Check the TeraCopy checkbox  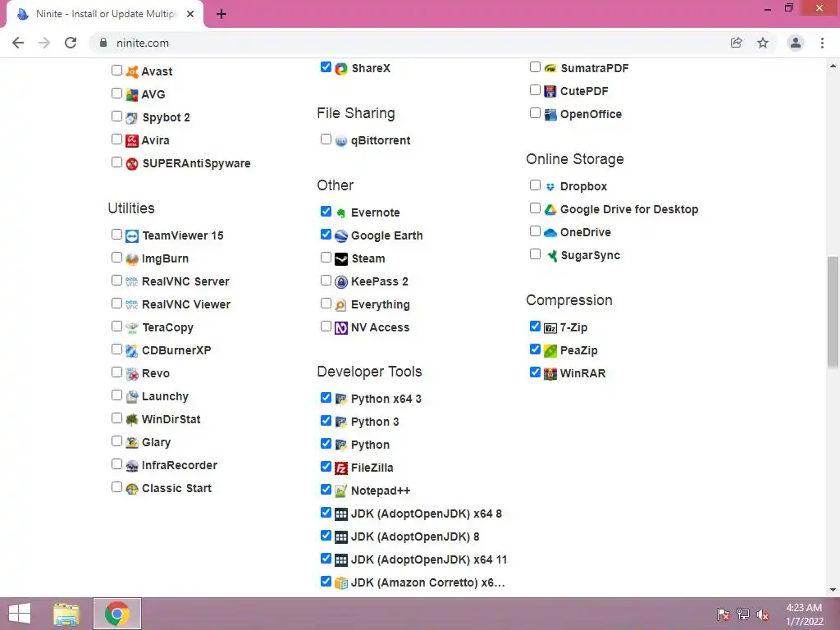(116, 326)
